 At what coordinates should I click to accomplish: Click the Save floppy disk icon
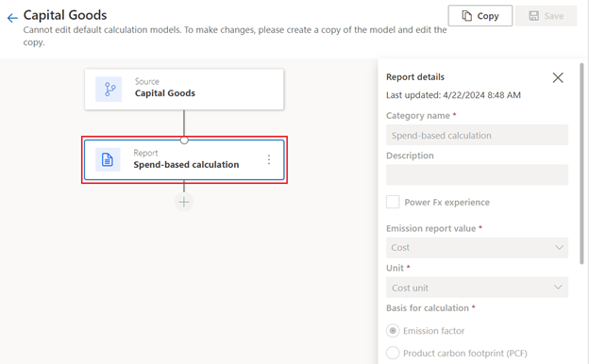point(534,16)
